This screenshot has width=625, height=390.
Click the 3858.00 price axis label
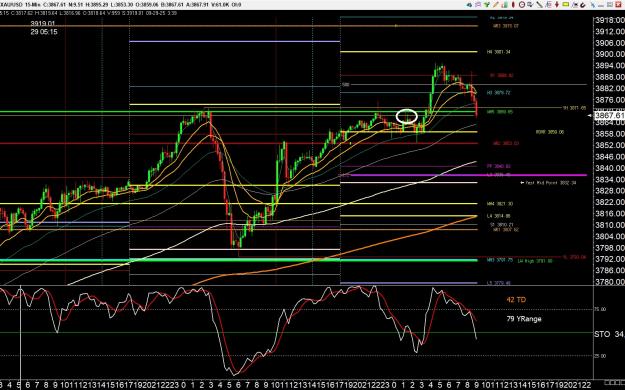(x=609, y=134)
